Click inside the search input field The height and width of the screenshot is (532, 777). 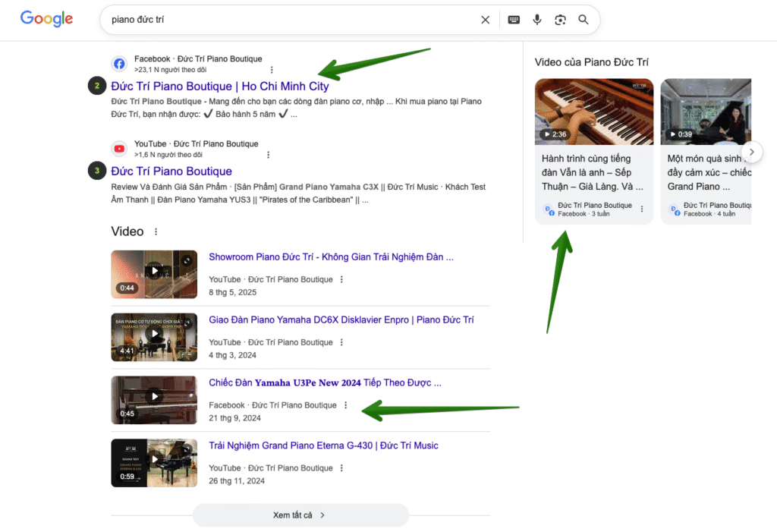(x=288, y=20)
